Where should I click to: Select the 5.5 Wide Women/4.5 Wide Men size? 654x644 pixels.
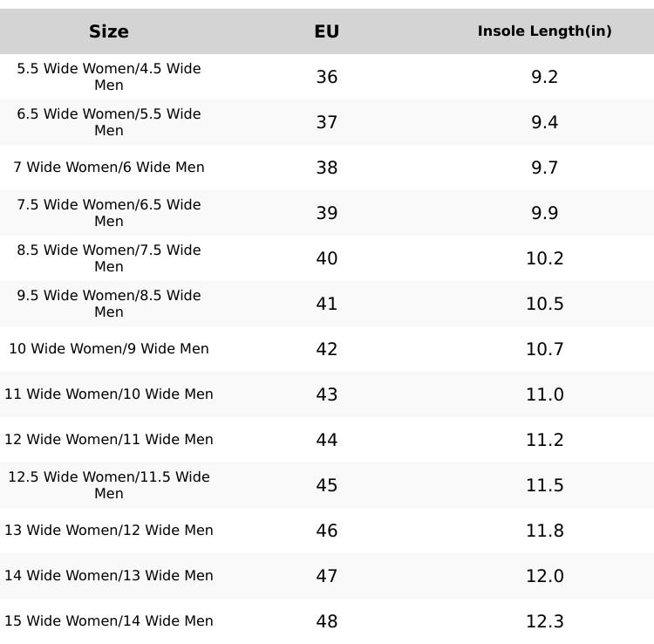[x=109, y=77]
